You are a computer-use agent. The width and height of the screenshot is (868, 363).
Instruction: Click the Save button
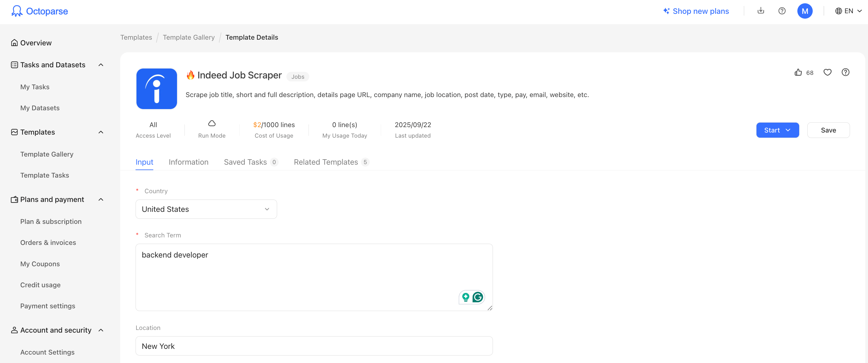(x=829, y=130)
